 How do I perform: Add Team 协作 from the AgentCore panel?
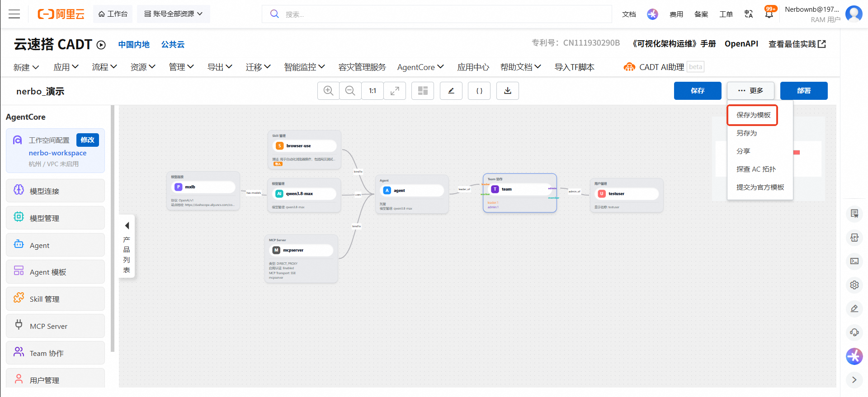pyautogui.click(x=55, y=353)
